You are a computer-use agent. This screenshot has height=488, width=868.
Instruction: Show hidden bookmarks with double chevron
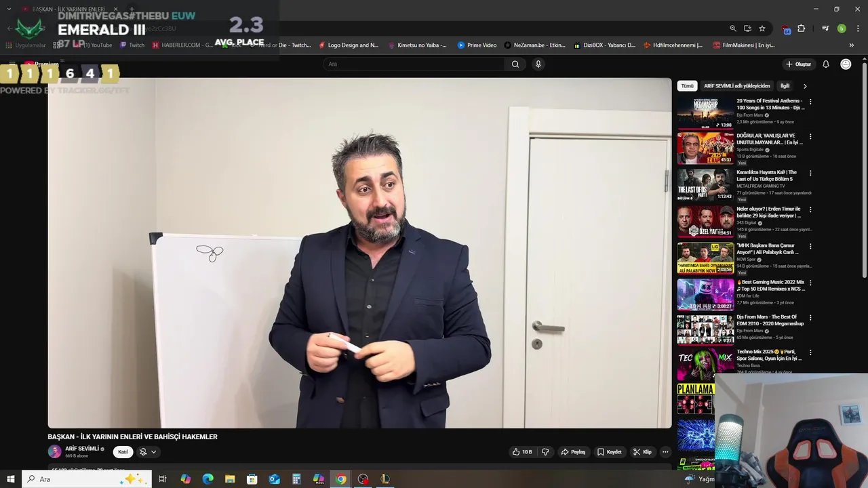pyautogui.click(x=851, y=45)
